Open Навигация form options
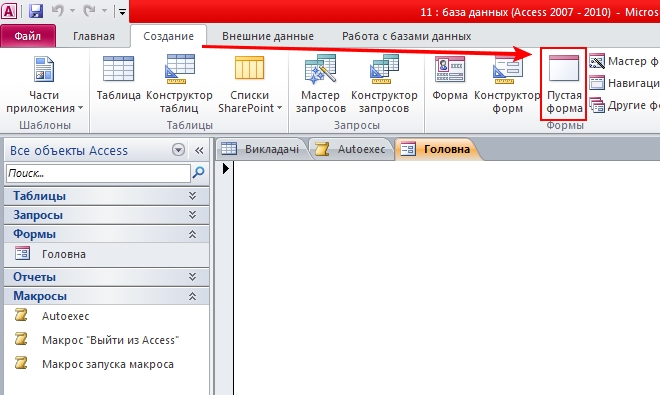Screen dimensions: 660x395 click(624, 83)
